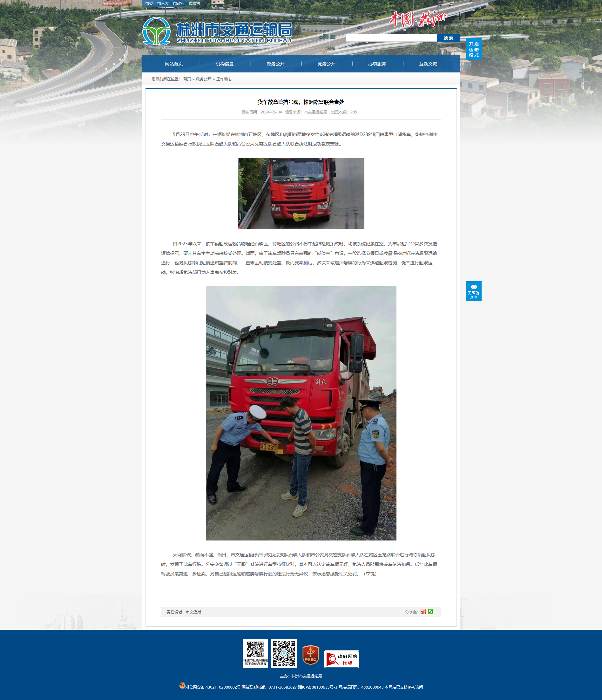Go to 网站首页 in navigation bar
This screenshot has height=700, width=602.
(x=174, y=64)
